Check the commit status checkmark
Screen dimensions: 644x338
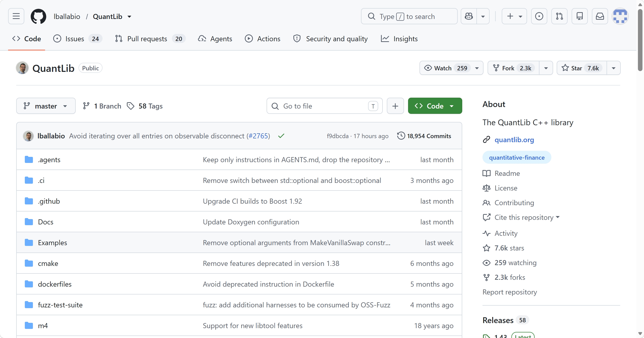point(281,136)
